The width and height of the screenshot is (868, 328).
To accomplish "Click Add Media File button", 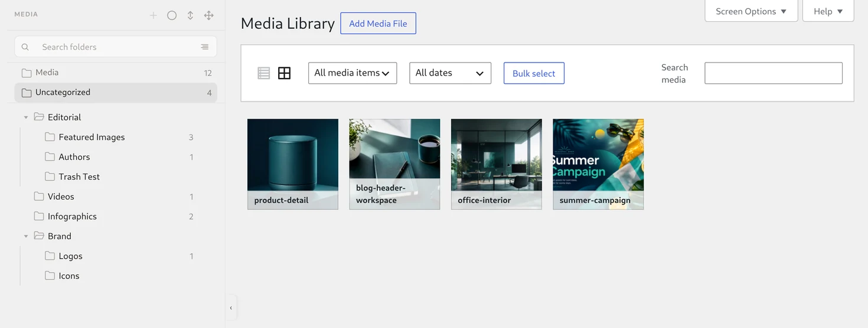I will click(378, 24).
